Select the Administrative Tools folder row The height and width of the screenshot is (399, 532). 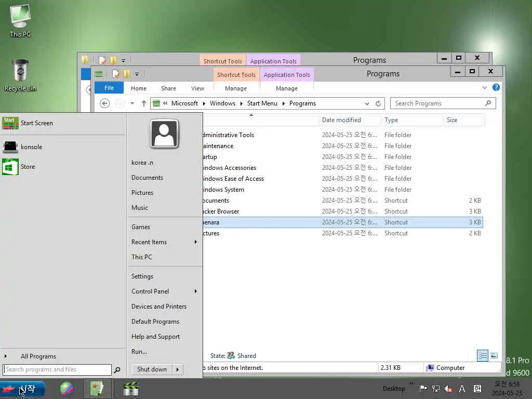(x=343, y=135)
